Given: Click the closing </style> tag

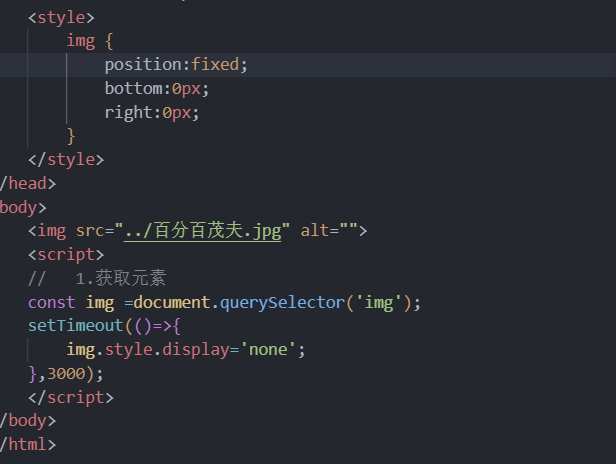Looking at the screenshot, I should pos(66,160).
